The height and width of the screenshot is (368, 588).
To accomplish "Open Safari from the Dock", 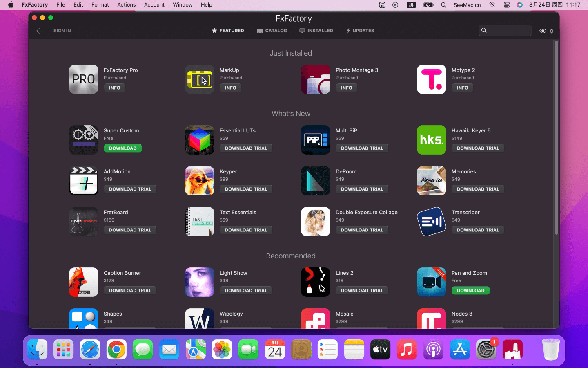I will pyautogui.click(x=90, y=350).
